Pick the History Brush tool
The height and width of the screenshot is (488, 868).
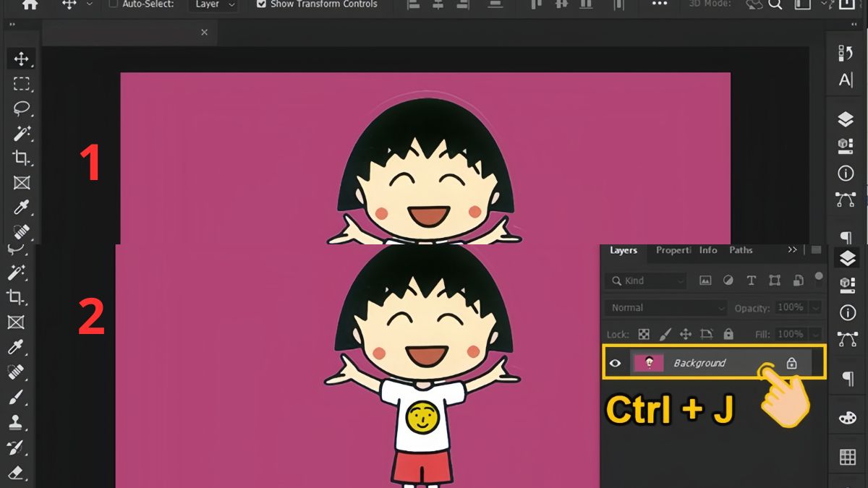[15, 448]
